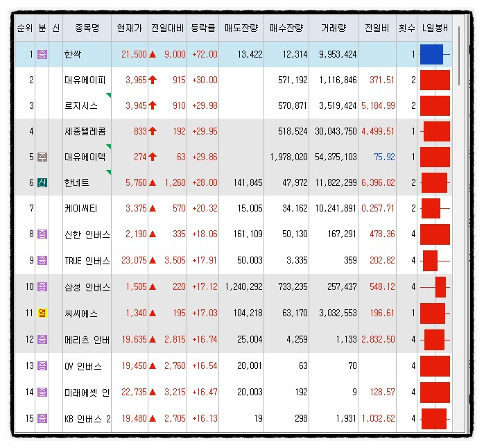Screen dimensions: 484x448
Task: Click volume value 3,032,553
Action: [x=338, y=313]
